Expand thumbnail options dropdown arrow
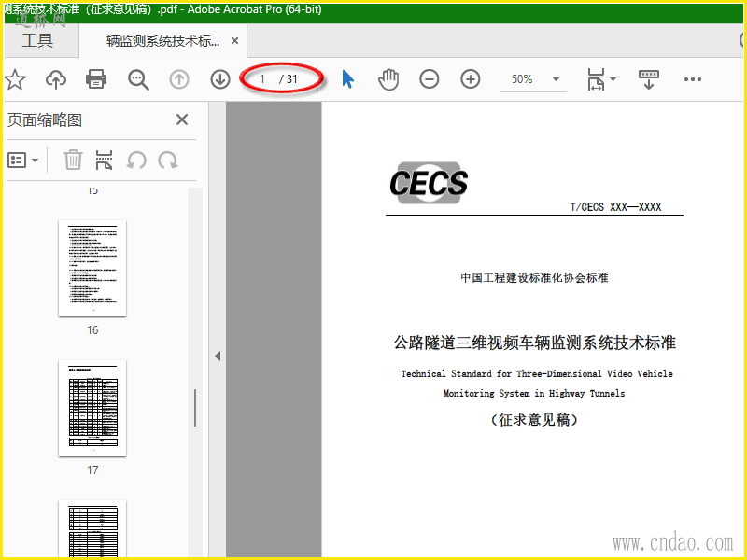The height and width of the screenshot is (560, 747). (x=35, y=161)
